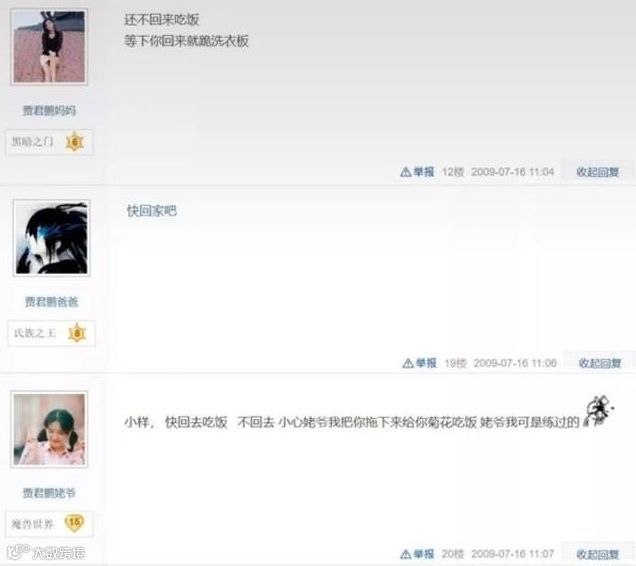Open the 贾君鹏姥爷 user profile link
Screen dimensions: 636x566
point(49,493)
